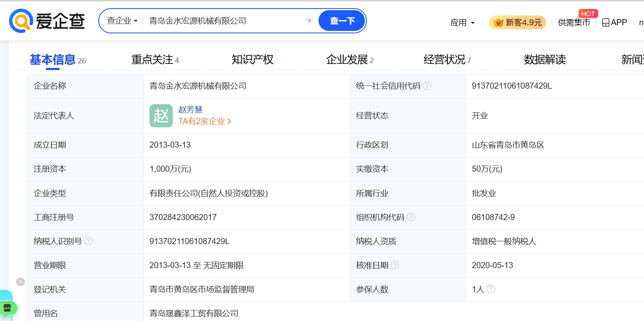
Task: Open the green chat assistant icon
Action: [8, 308]
